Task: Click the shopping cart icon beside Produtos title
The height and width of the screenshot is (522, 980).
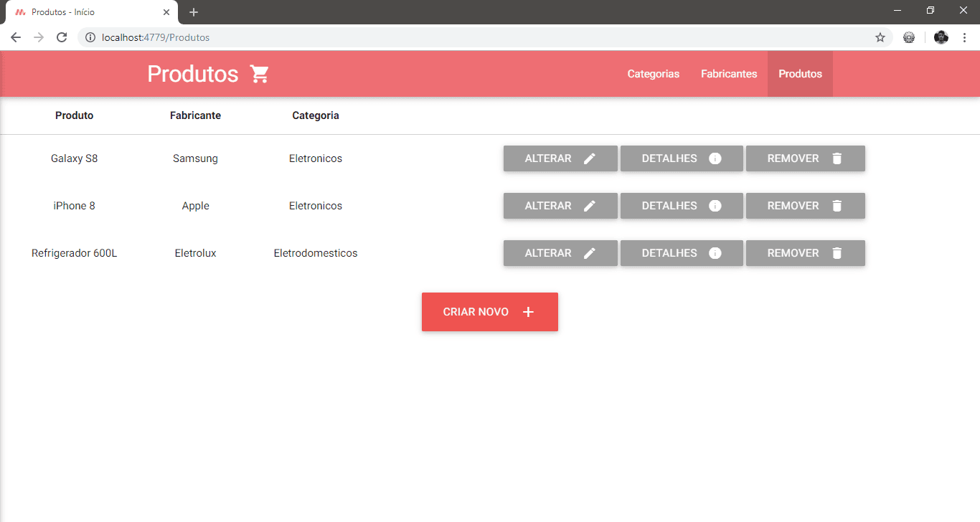Action: (259, 74)
